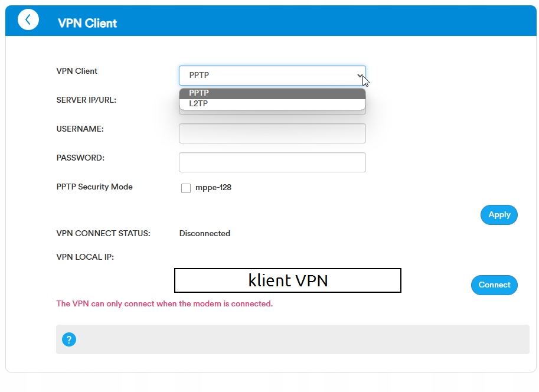
Task: Click the blue question mark help icon
Action: click(x=69, y=339)
